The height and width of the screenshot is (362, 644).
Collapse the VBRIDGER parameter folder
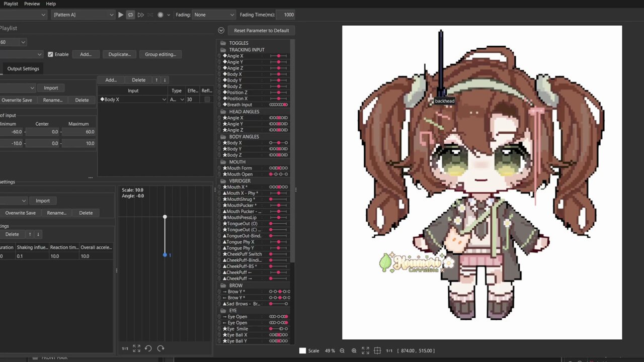click(239, 181)
